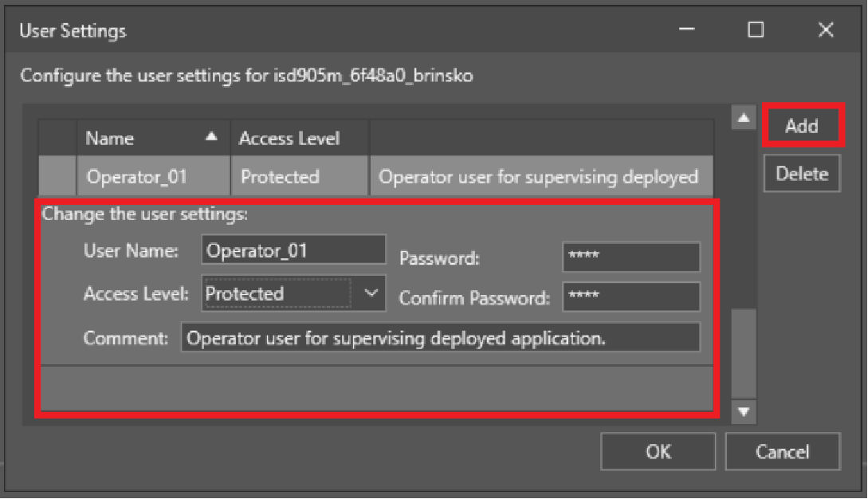Click the scroll up arrow
868x499 pixels.
tap(744, 118)
